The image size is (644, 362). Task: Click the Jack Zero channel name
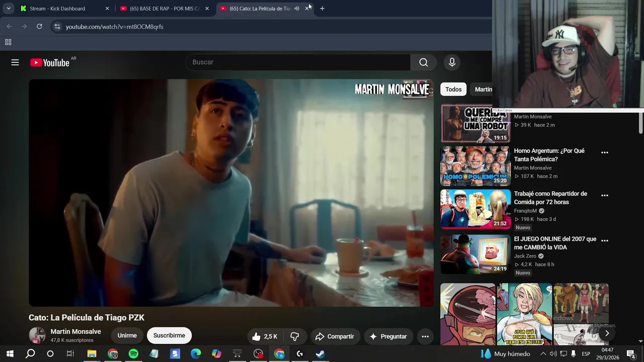[x=525, y=256]
